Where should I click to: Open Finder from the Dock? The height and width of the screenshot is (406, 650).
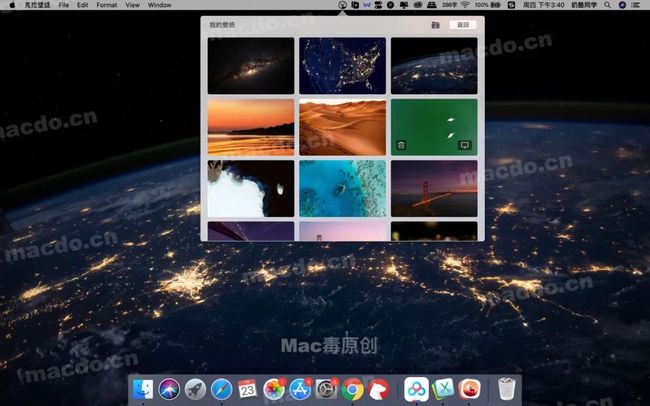(x=143, y=389)
